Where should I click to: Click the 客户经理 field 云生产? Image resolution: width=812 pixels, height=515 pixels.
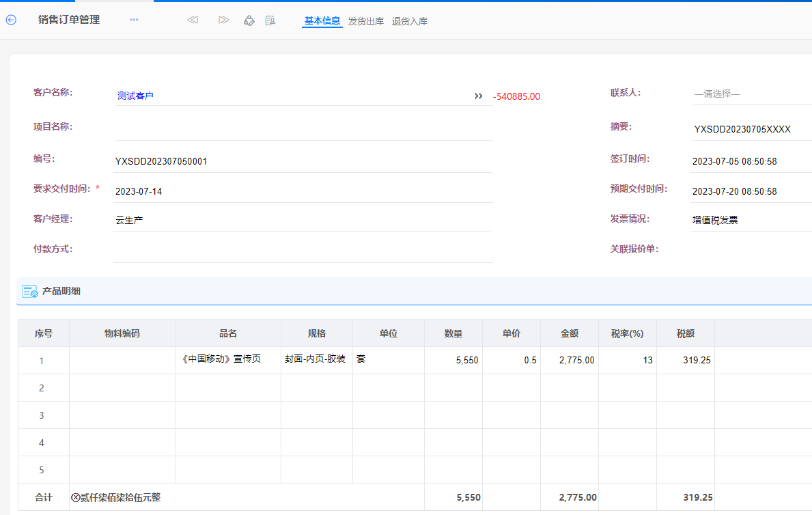(x=302, y=220)
